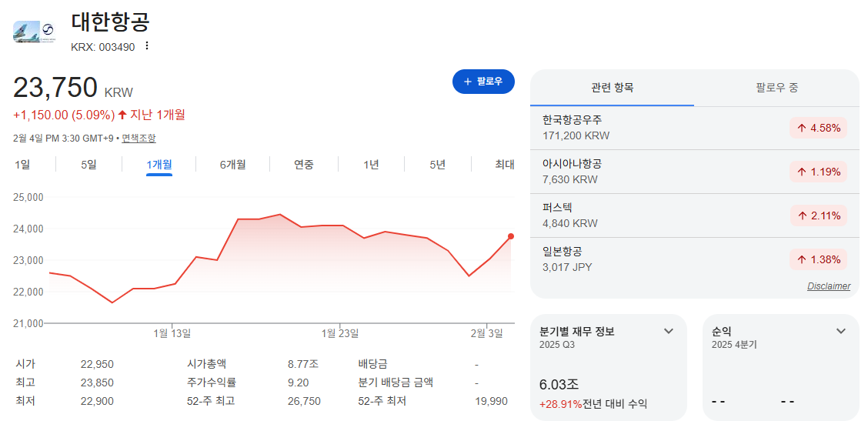This screenshot has width=868, height=431.
Task: Click the 대한항공 company title
Action: pos(111,22)
